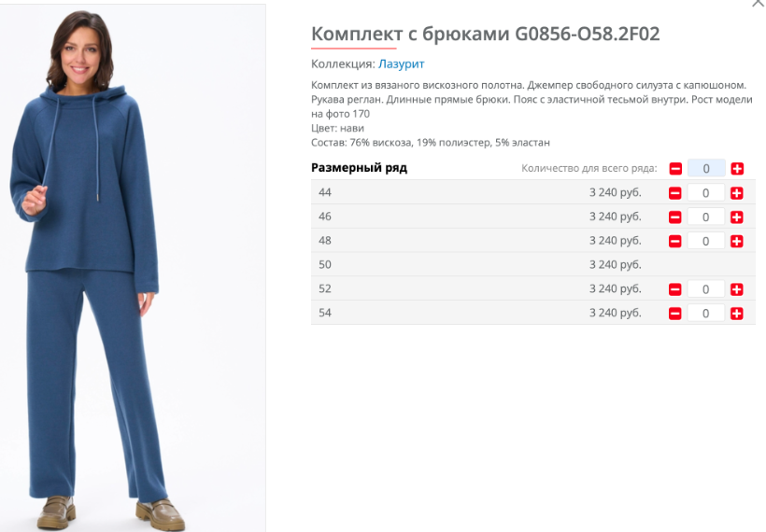Click minus icon for size 54

coord(675,313)
